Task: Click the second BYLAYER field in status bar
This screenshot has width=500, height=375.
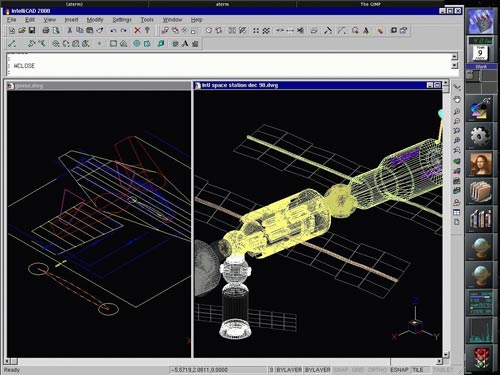Action: (318, 370)
